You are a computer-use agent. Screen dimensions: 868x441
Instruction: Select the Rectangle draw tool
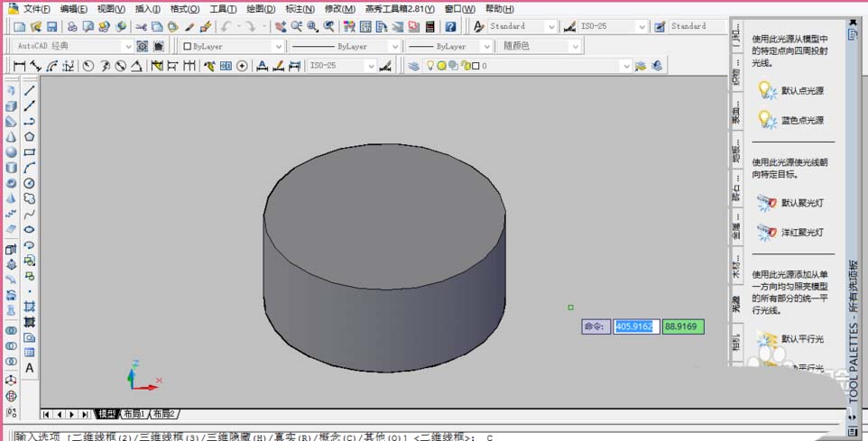tap(30, 152)
